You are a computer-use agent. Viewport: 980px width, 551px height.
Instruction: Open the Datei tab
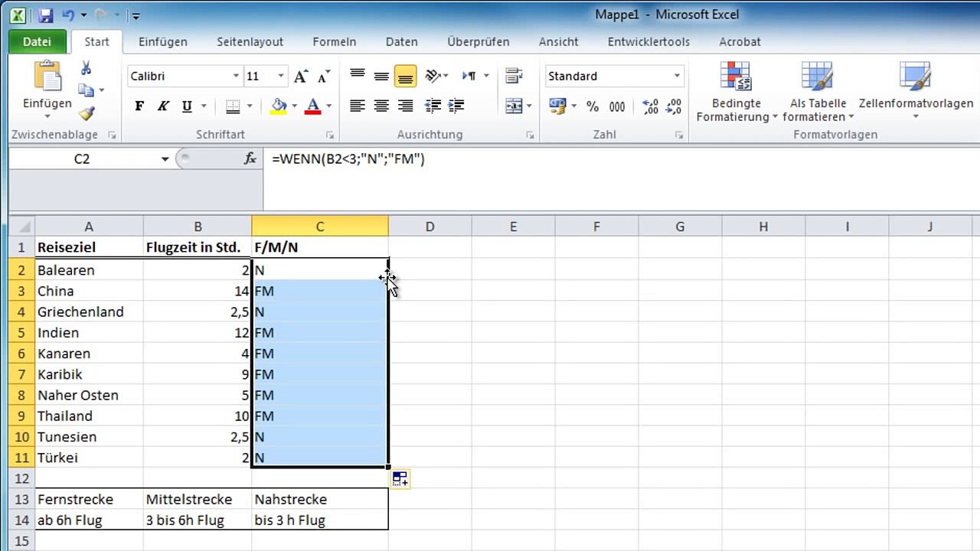tap(37, 42)
